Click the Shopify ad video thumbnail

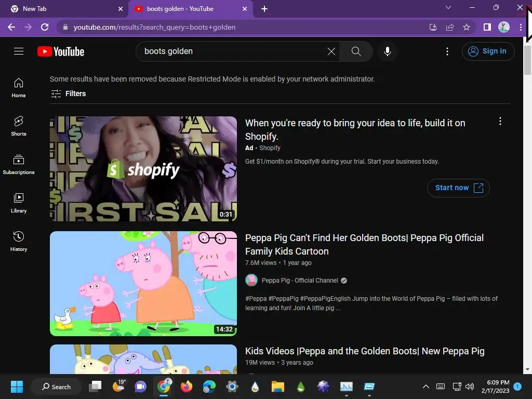pyautogui.click(x=143, y=169)
